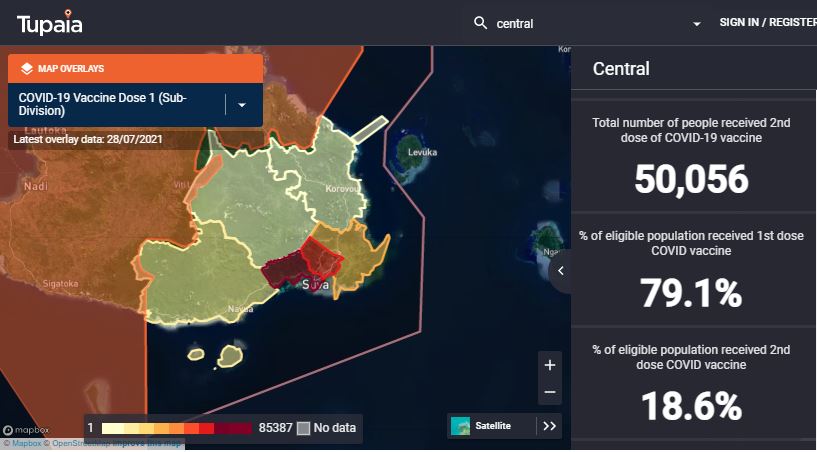Screen dimensions: 817x452
Task: Click the Central panel title
Action: coord(621,69)
